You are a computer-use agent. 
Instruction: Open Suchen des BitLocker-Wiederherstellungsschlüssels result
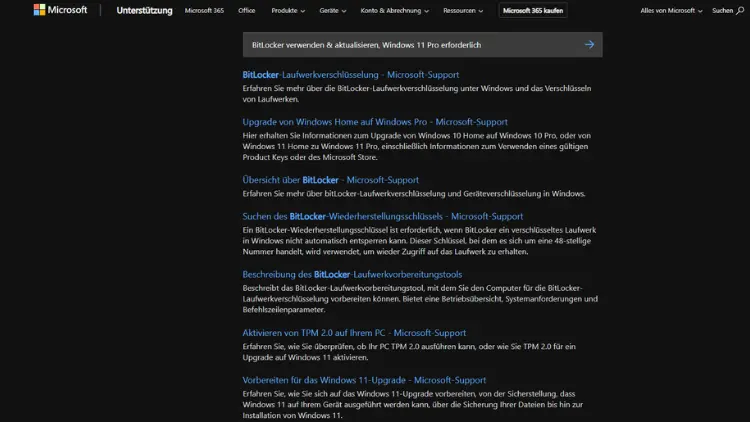[383, 216]
